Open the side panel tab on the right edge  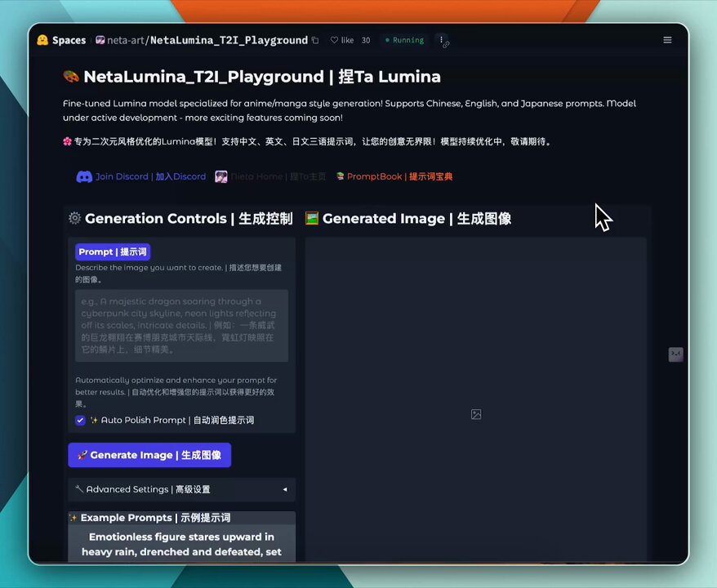coord(676,354)
